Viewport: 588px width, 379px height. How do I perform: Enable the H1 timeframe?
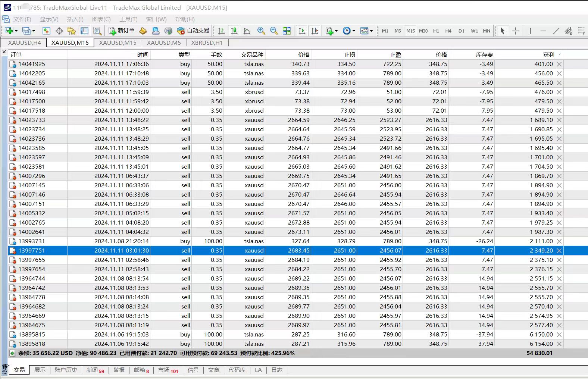436,31
